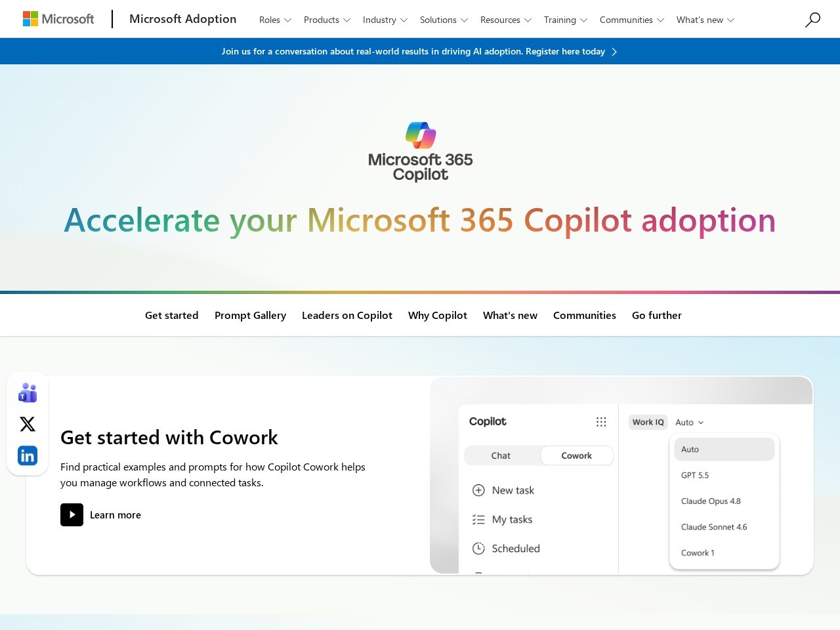Switch to the Chat toggle

coord(501,455)
